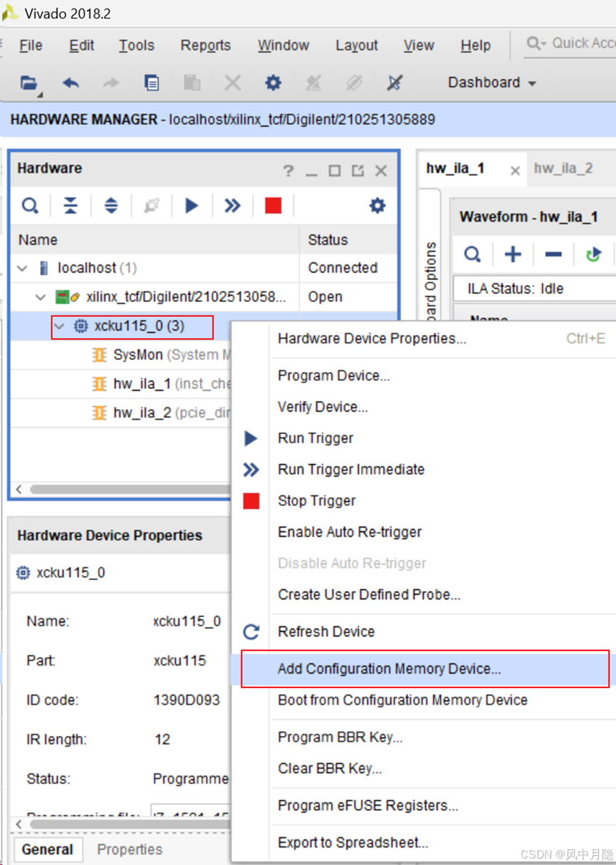Viewport: 616px width, 865px height.
Task: Click the Paste icon in main toolbar
Action: [x=192, y=83]
